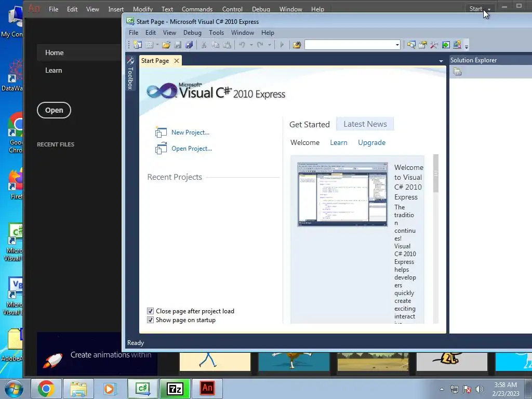This screenshot has width=532, height=399.
Task: Select Learn in Adobe Animate sidebar
Action: click(54, 70)
